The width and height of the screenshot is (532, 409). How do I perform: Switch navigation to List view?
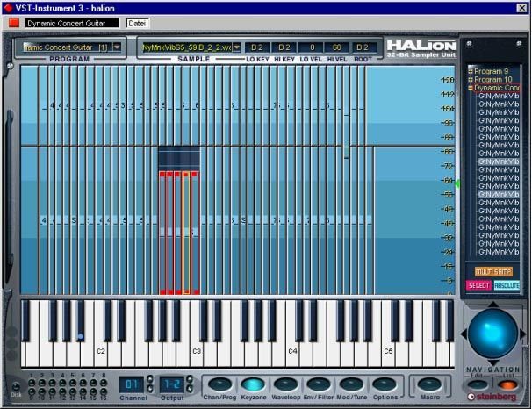coord(508,384)
